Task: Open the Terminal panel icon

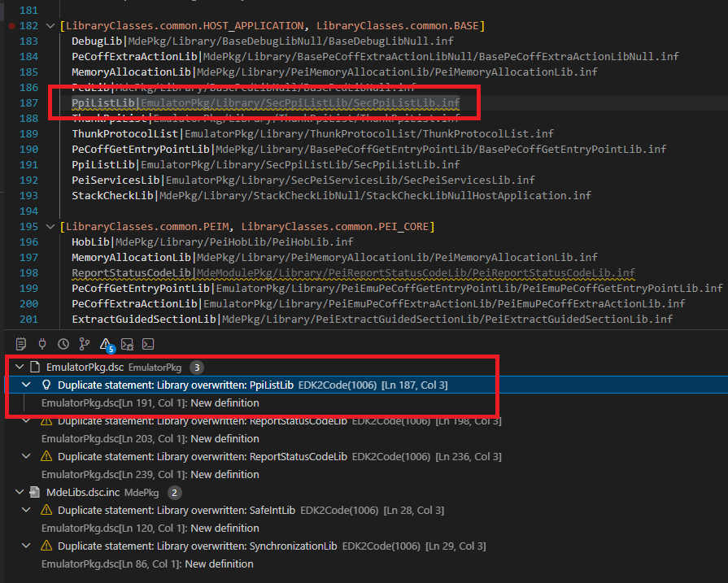Action: 148,344
